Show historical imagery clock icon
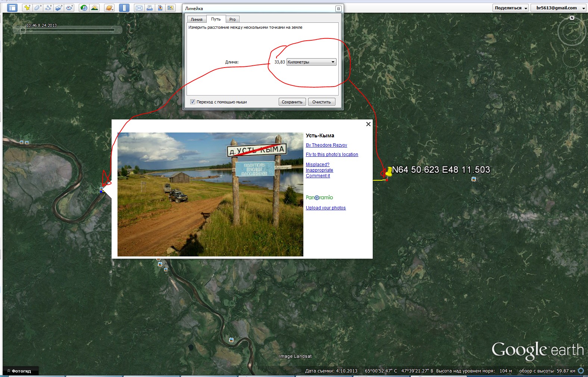Image resolution: width=588 pixels, height=377 pixels. (84, 8)
